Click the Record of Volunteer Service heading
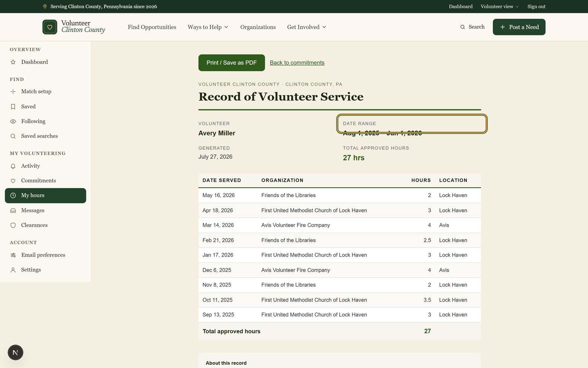588x368 pixels. (x=281, y=96)
